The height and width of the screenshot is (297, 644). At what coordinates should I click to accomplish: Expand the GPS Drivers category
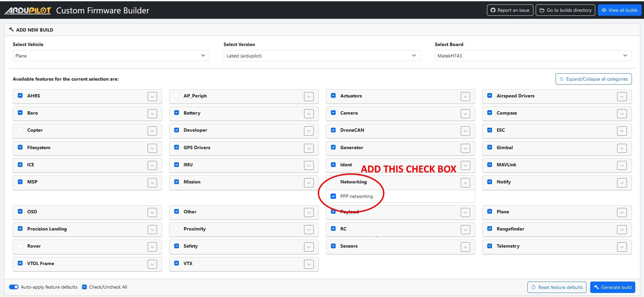click(309, 148)
